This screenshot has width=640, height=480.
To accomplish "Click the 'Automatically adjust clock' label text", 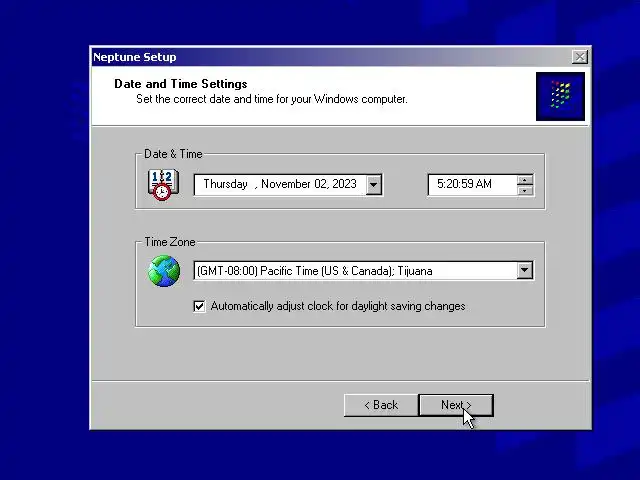I will 338,306.
